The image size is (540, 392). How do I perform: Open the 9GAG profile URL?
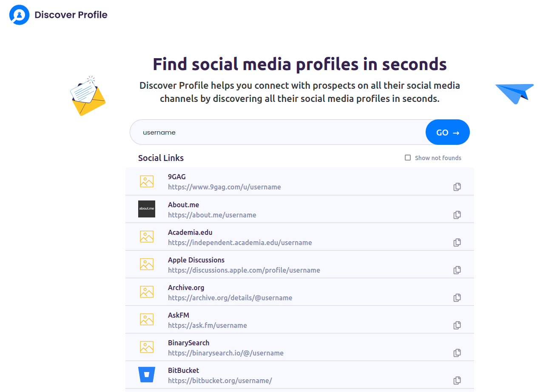[224, 187]
